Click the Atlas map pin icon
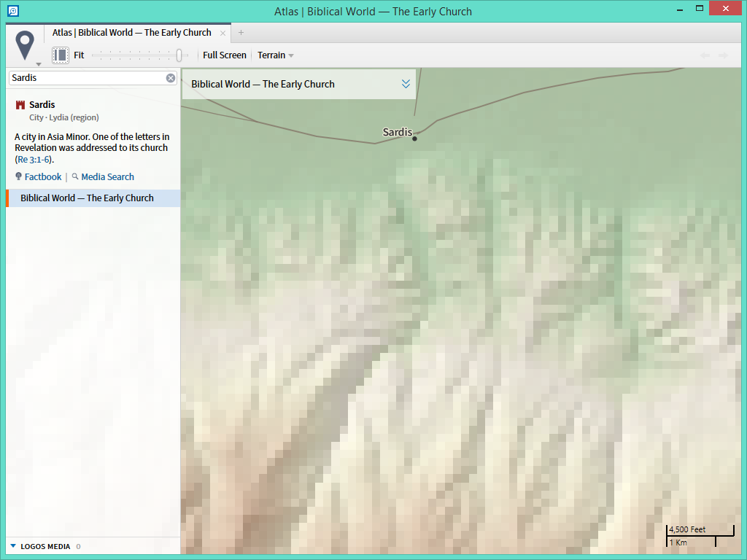 25,44
